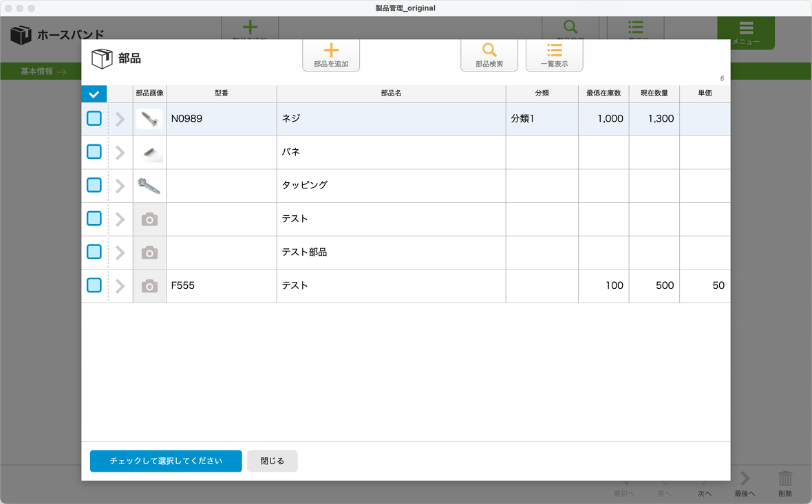Viewport: 812px width, 504px height.
Task: Click the 閉じる button
Action: tap(272, 461)
